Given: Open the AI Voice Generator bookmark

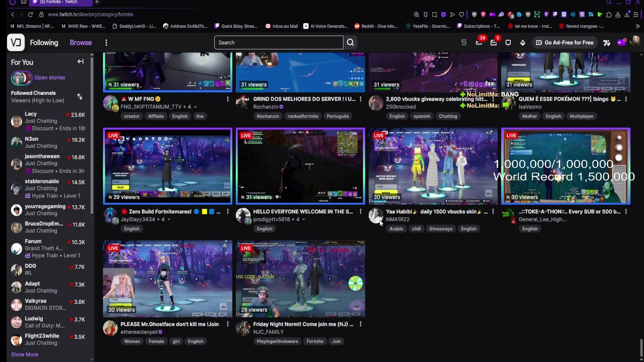Looking at the screenshot, I should pos(326,26).
